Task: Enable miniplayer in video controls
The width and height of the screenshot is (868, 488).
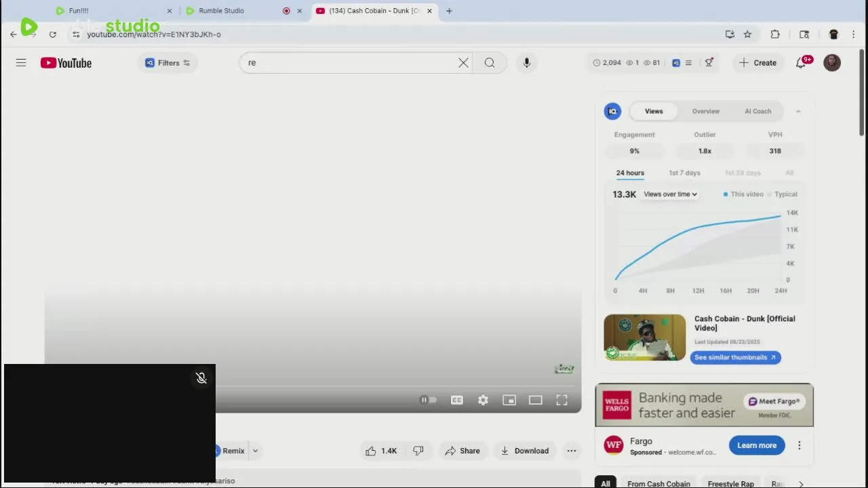Action: [x=509, y=401]
